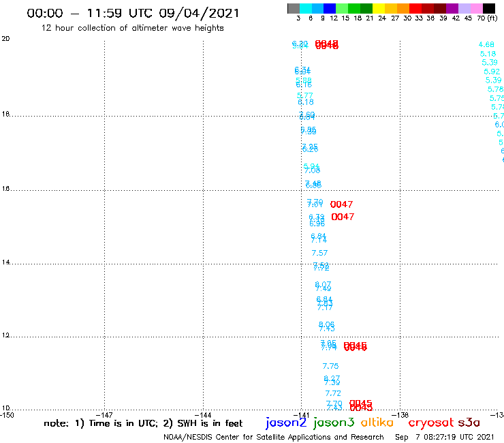Click the purple swatch in the legend
Viewport: 504px width, 443px height.
tap(452, 8)
